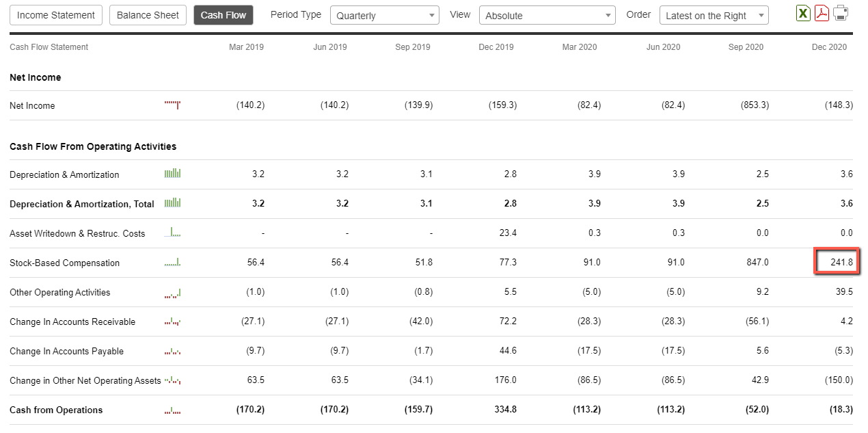Switch to the Balance Sheet tab
This screenshot has width=868, height=433.
[x=148, y=15]
